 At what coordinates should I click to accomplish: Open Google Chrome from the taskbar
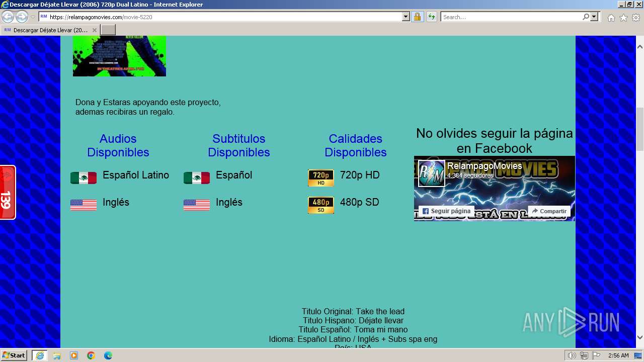point(91,355)
